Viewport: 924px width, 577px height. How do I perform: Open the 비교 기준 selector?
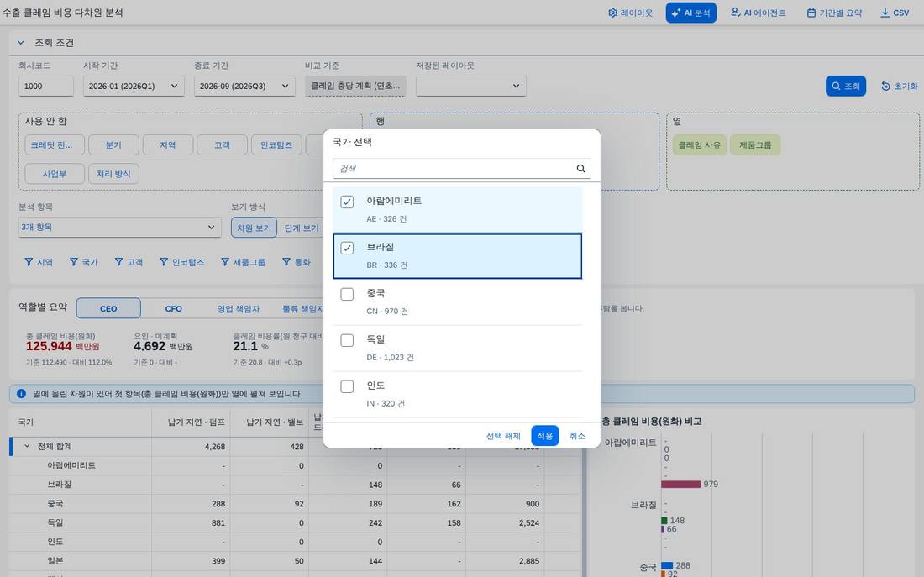pos(355,86)
